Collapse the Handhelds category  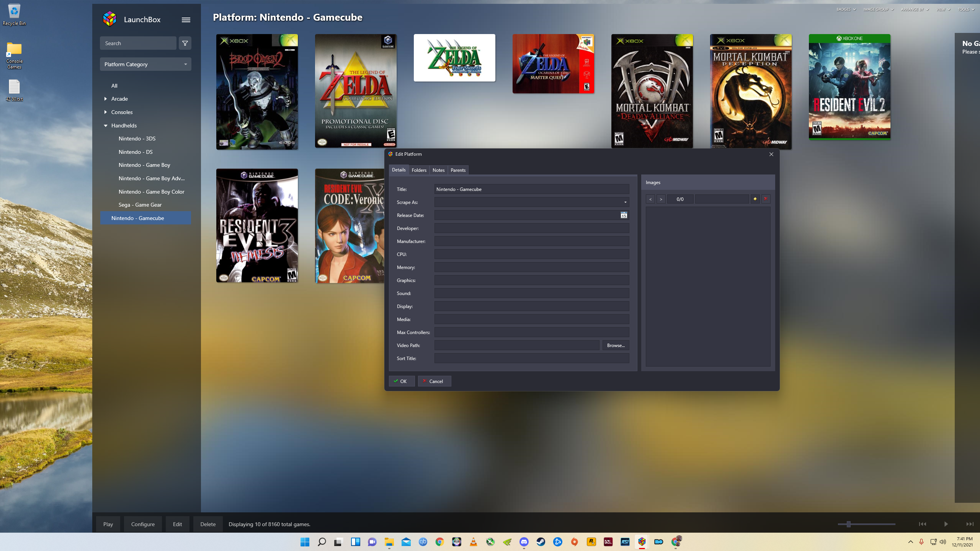pyautogui.click(x=106, y=126)
